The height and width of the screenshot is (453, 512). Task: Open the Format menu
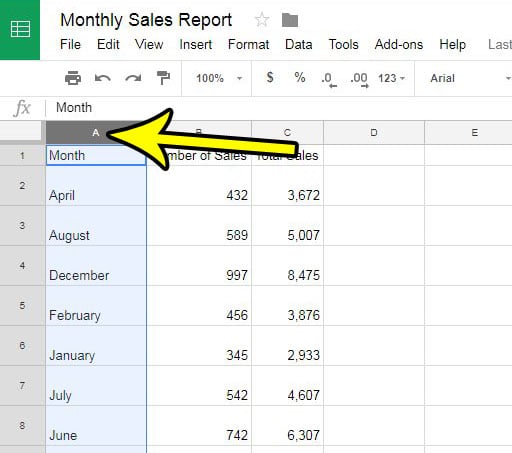(248, 44)
